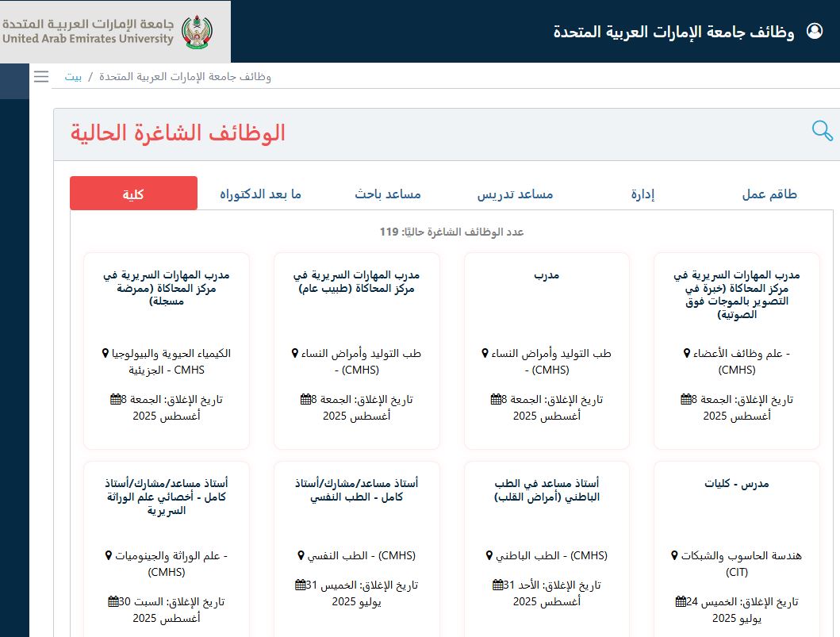840x637 pixels.
Task: Click location pin on الطب النفسي card
Action: tap(301, 555)
